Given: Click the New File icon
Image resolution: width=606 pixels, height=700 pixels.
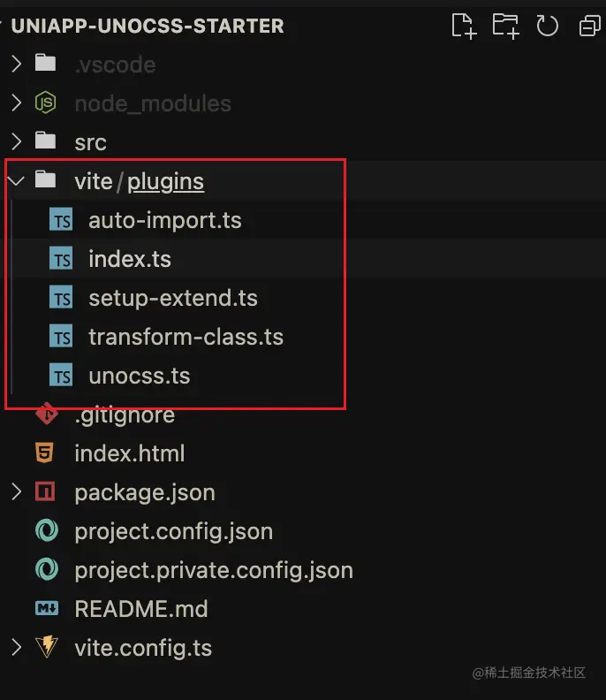Looking at the screenshot, I should click(x=464, y=26).
